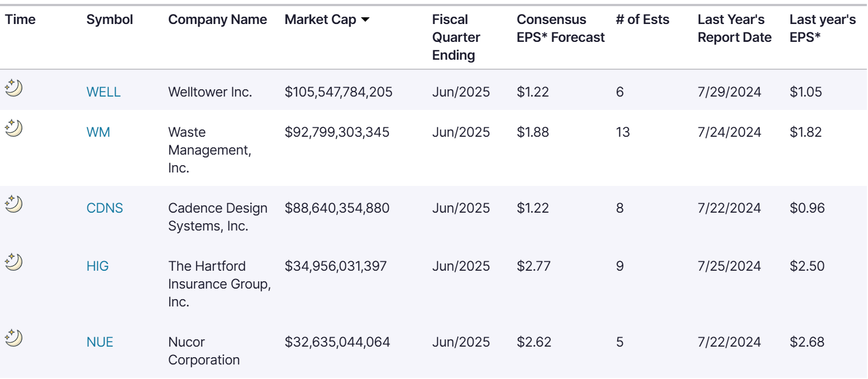Click the Market Cap sort arrow

(x=365, y=20)
